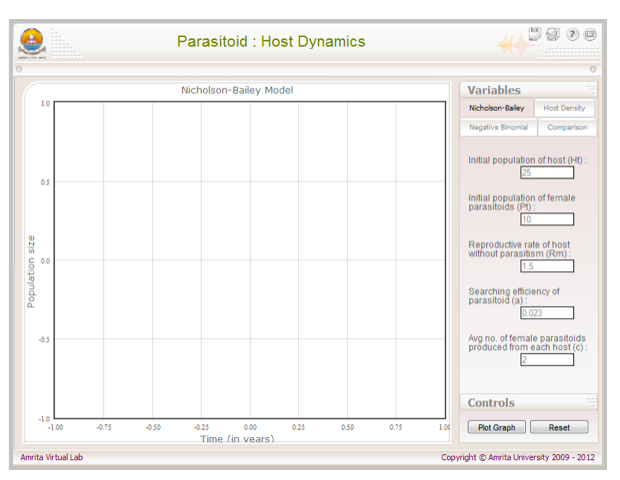Click the small round knob at right of separator bar
Screen dimensions: 620x480
pos(593,69)
